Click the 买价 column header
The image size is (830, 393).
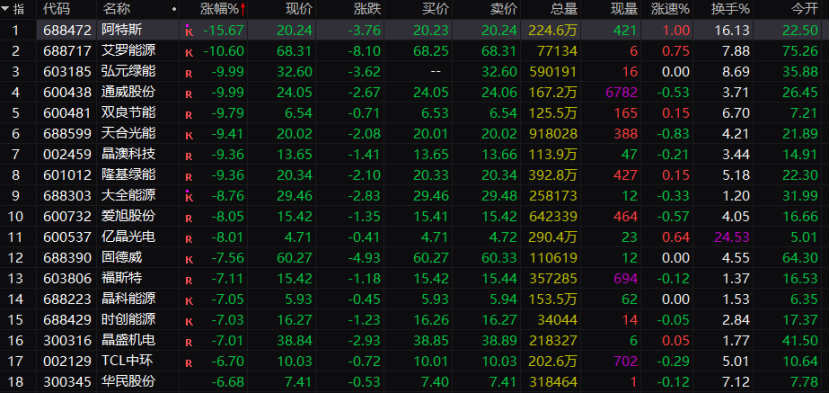(x=436, y=9)
